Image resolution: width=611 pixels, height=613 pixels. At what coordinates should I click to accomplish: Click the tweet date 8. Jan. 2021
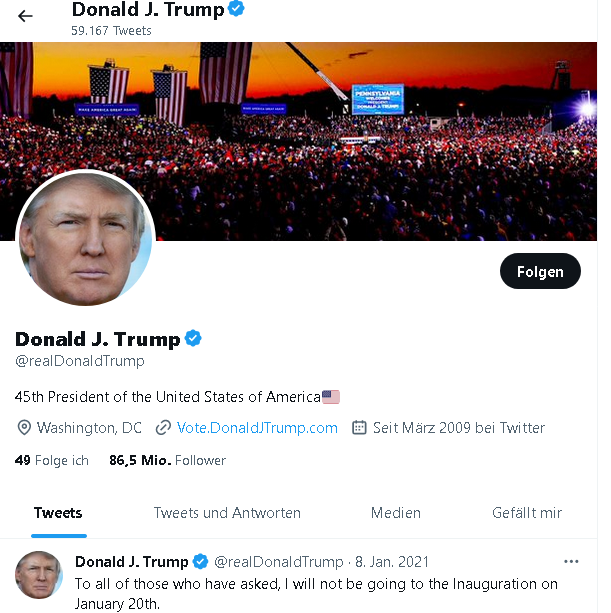point(391,561)
